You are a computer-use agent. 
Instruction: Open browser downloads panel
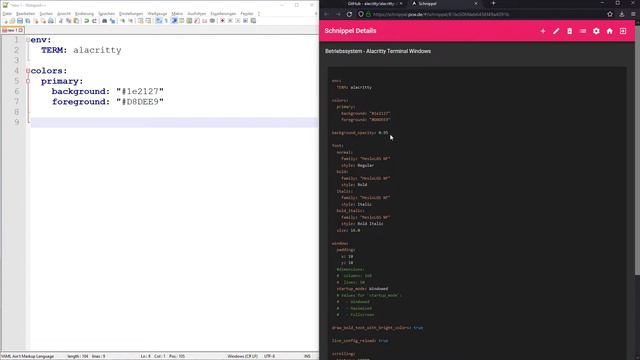622,14
